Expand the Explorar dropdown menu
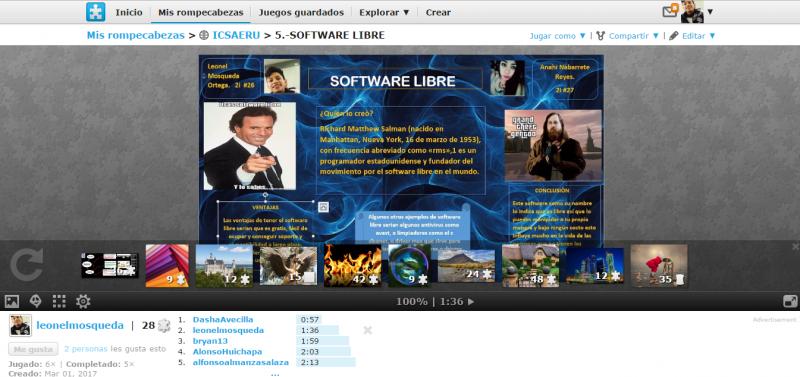 [x=384, y=12]
